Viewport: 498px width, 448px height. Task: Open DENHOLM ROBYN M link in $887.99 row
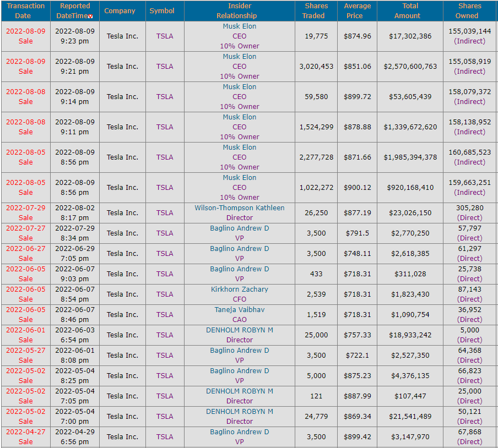click(240, 391)
